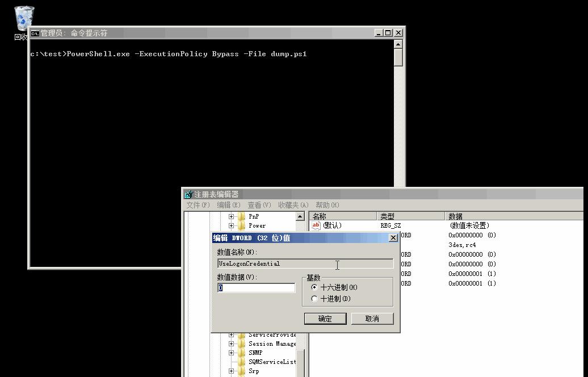This screenshot has height=377, width=588.
Task: Open the 文件(F) menu
Action: coord(198,205)
